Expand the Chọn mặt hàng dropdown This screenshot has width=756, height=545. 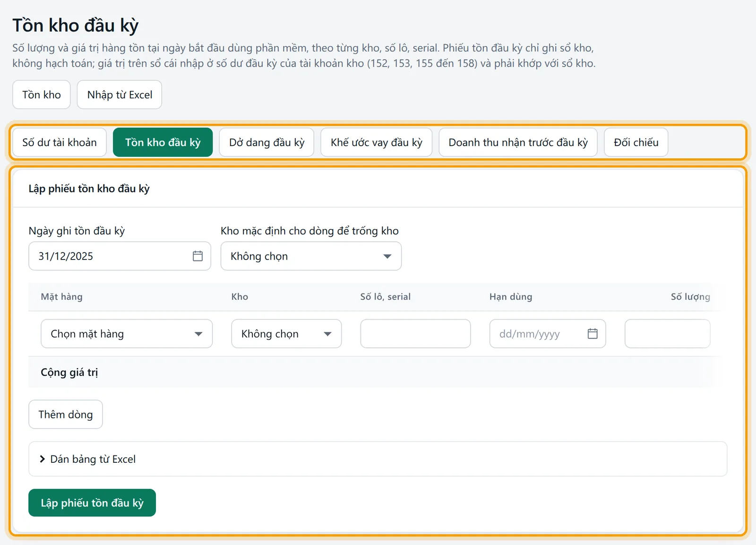[x=127, y=334]
